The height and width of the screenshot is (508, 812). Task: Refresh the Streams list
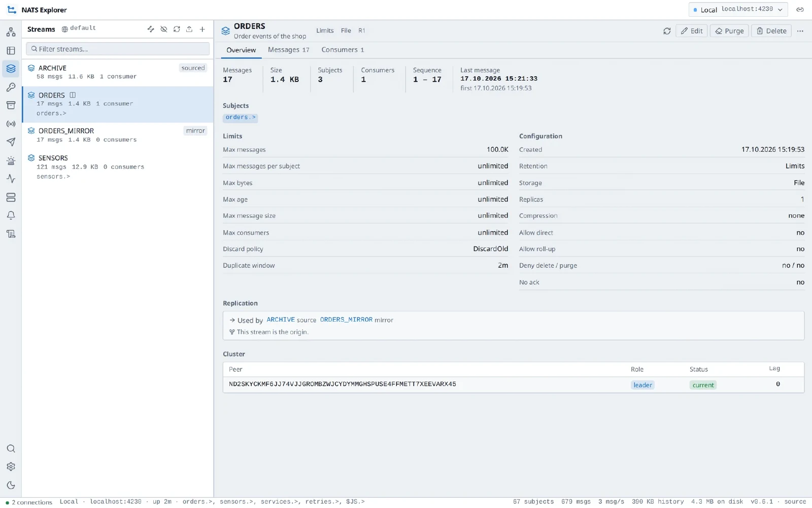177,29
